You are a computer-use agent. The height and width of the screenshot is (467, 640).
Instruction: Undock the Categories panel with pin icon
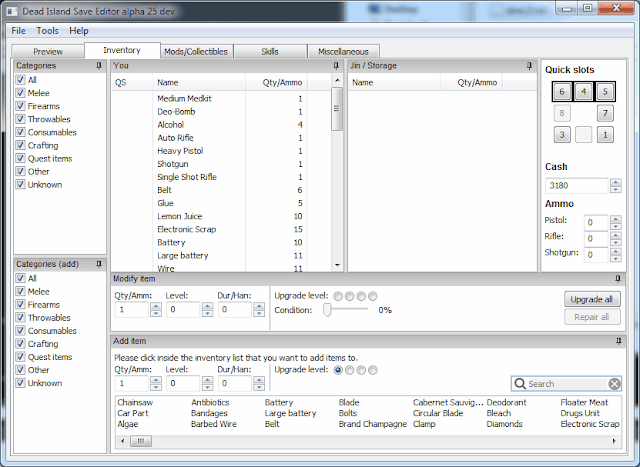(x=98, y=65)
